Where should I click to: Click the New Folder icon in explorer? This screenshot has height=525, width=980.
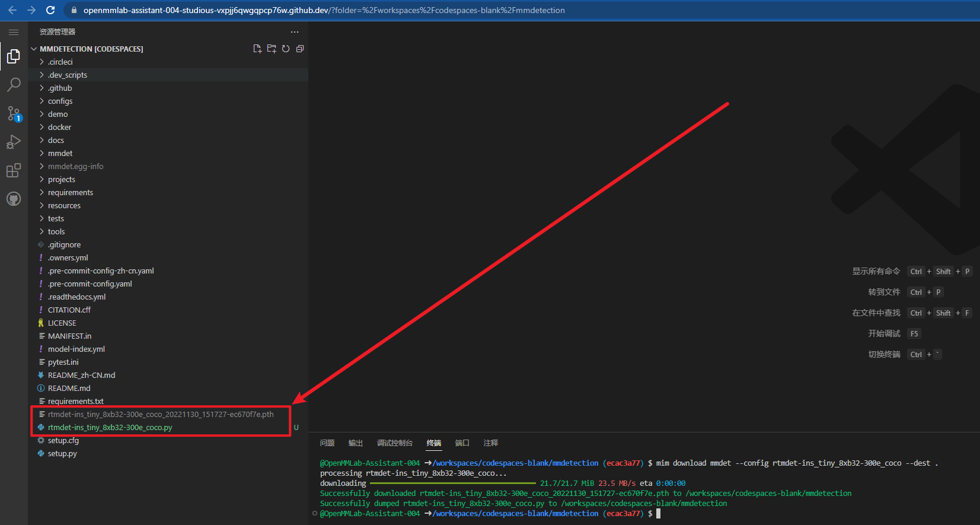[272, 49]
